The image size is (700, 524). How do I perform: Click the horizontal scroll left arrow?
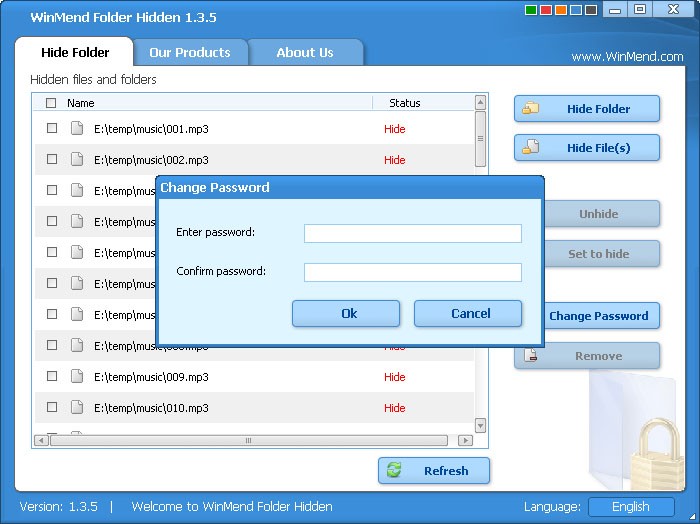tap(41, 441)
